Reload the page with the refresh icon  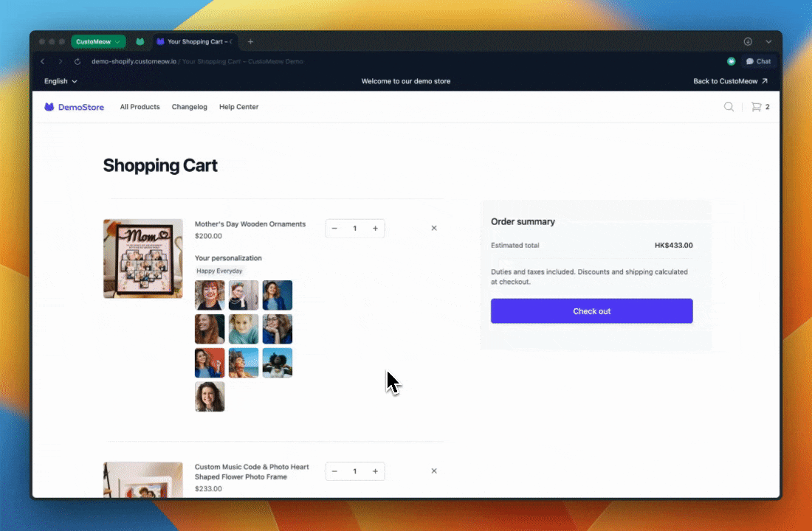point(78,62)
